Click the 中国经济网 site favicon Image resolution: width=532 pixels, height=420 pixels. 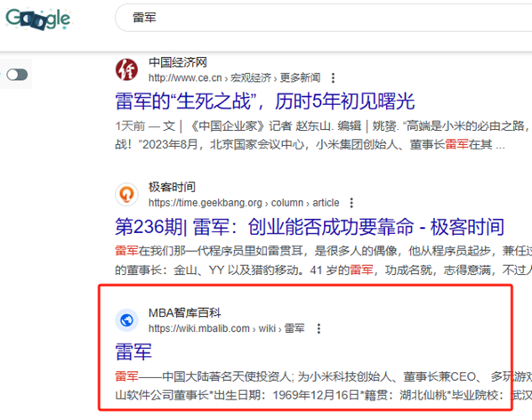126,69
